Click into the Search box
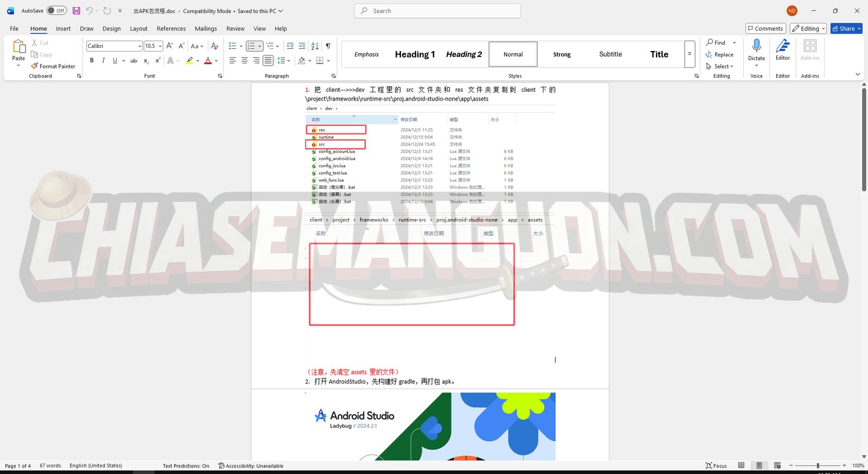 (x=437, y=11)
